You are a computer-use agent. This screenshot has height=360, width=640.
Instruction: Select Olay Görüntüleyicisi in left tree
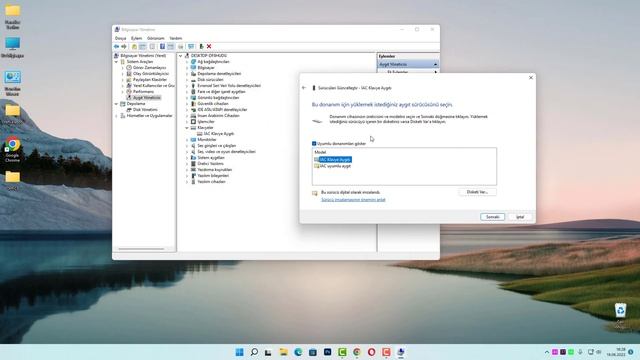tap(151, 73)
